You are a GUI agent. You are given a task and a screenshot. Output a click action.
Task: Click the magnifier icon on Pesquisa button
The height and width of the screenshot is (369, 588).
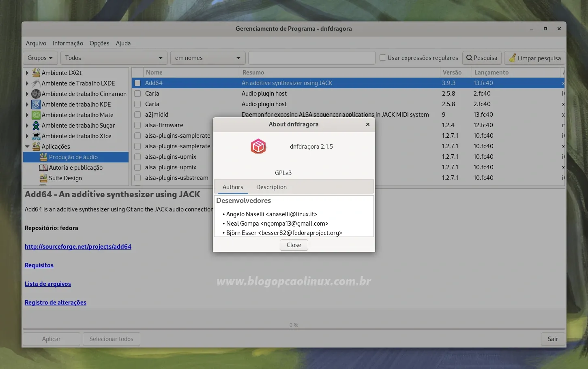coord(469,58)
